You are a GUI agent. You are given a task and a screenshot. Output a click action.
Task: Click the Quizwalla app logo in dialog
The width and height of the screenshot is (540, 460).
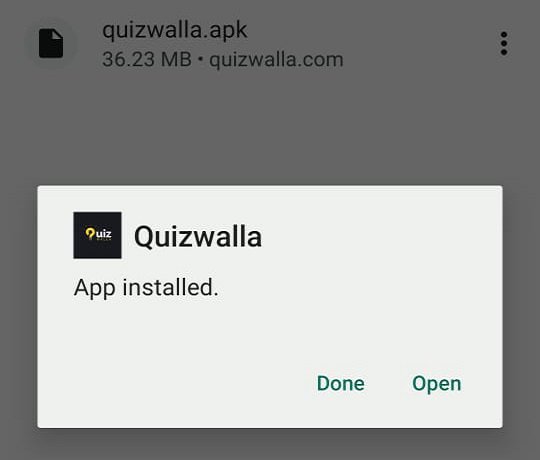point(97,235)
